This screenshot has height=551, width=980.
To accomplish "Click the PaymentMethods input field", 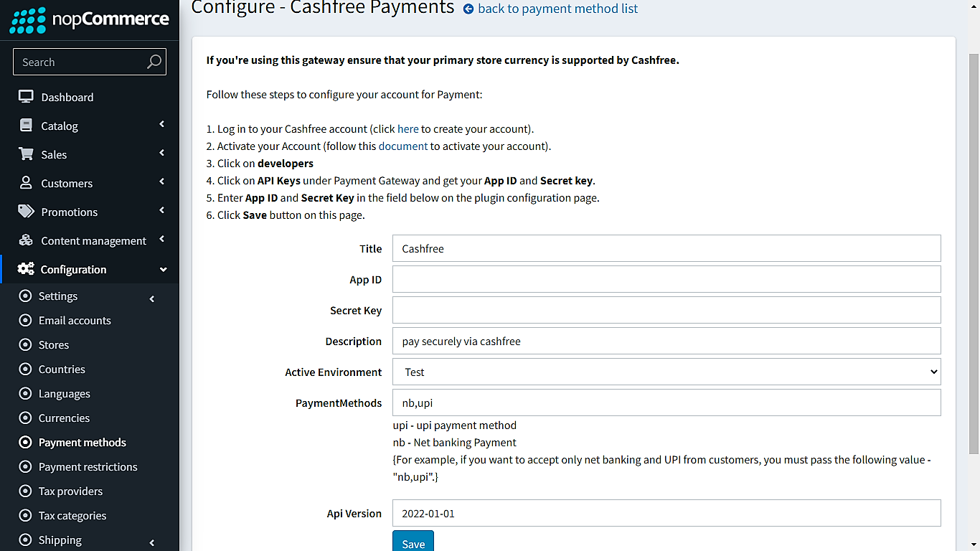I will pos(666,402).
